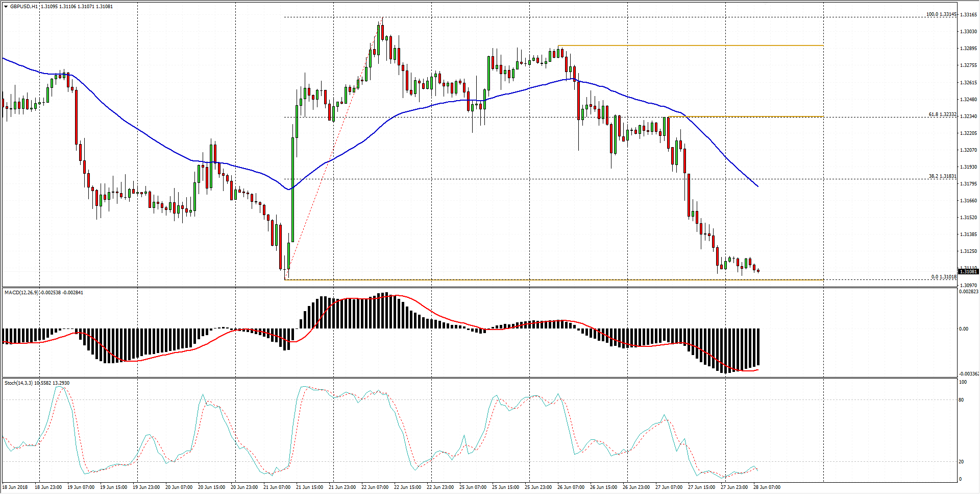Click the 28 Jun 07:00 time label

coord(767,487)
